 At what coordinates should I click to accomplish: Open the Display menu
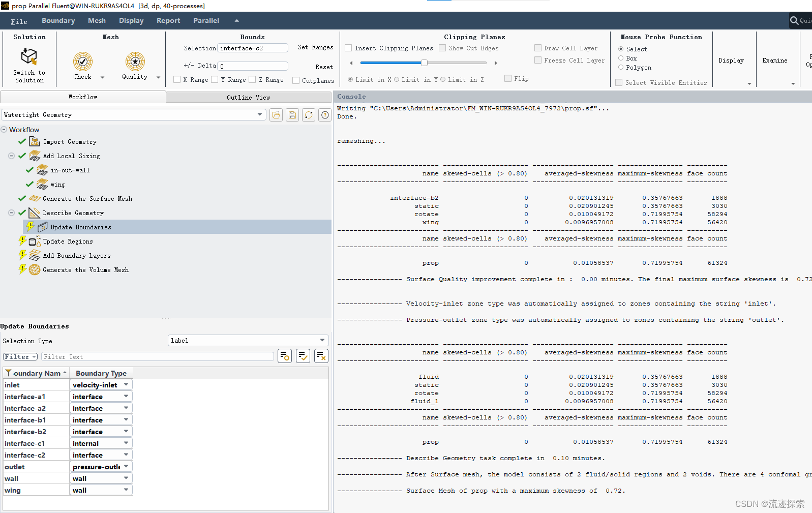point(131,20)
